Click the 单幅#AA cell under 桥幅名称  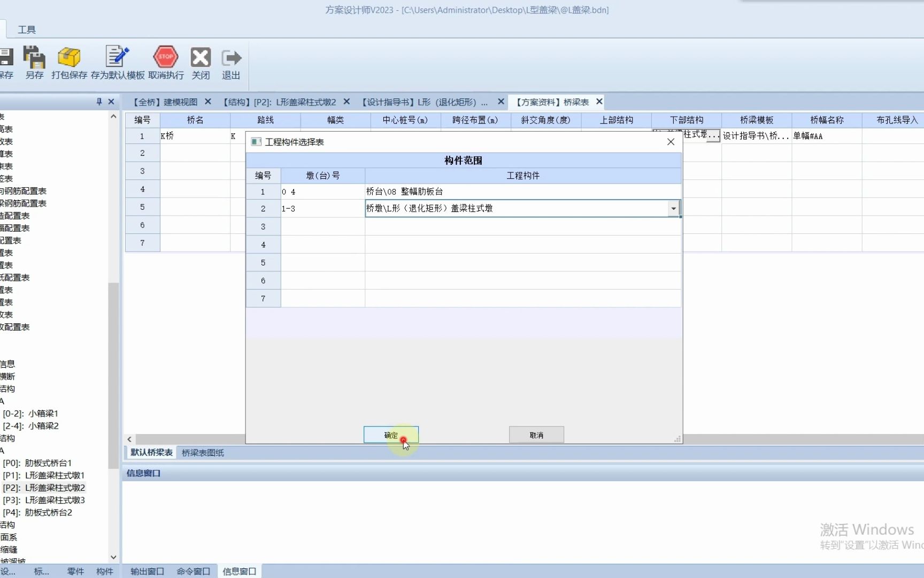827,136
